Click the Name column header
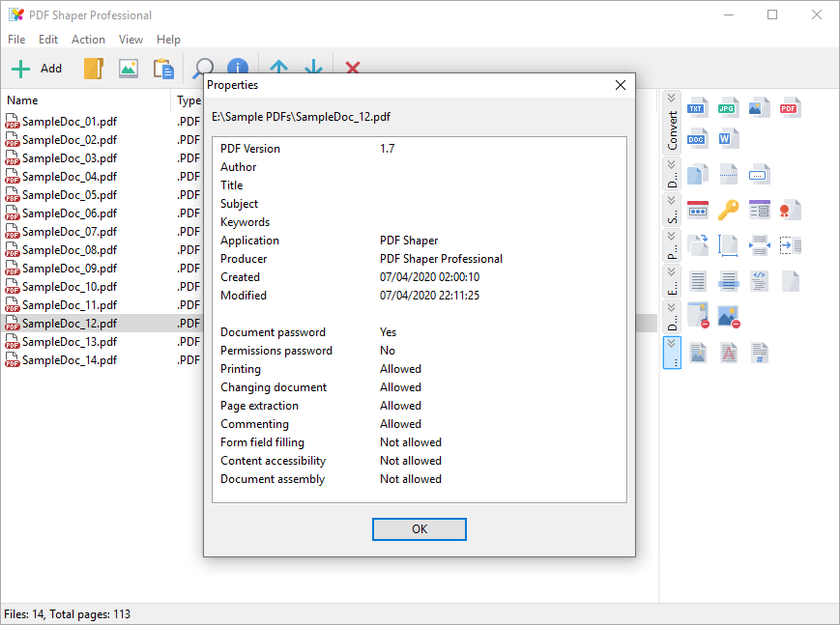The width and height of the screenshot is (840, 625). pyautogui.click(x=22, y=100)
